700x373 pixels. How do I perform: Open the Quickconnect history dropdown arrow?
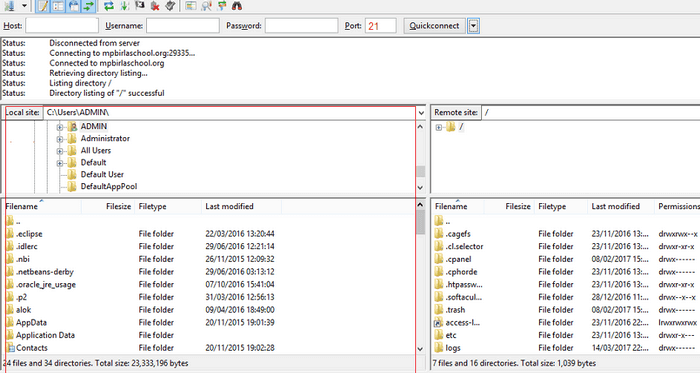[473, 26]
